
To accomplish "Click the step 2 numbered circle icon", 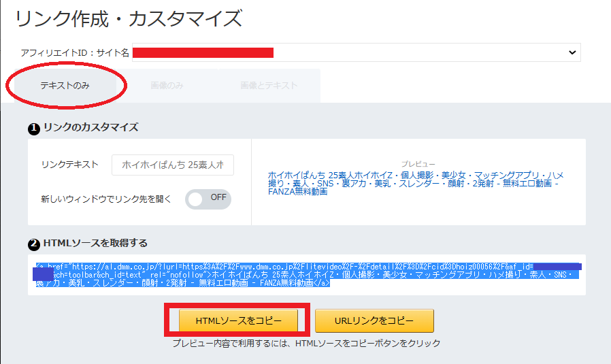I will [33, 244].
